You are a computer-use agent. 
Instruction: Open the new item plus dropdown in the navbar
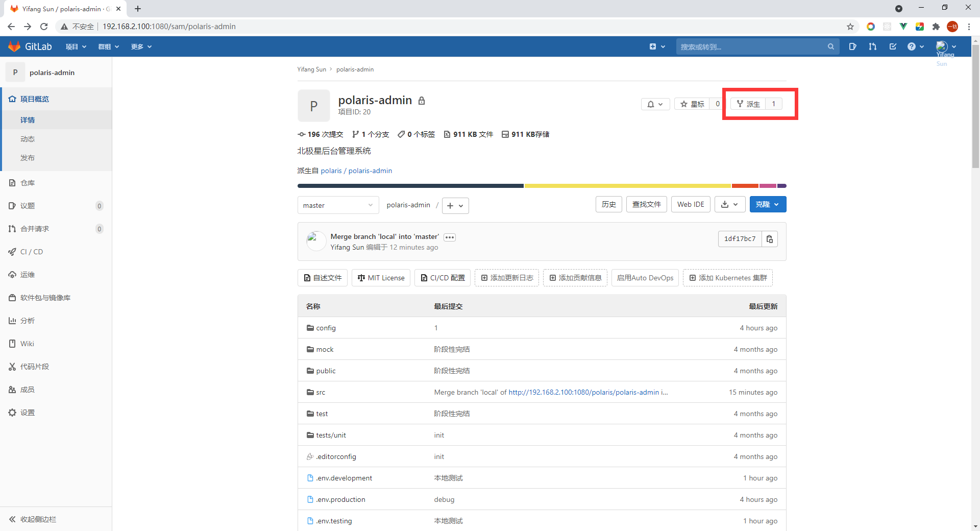657,46
